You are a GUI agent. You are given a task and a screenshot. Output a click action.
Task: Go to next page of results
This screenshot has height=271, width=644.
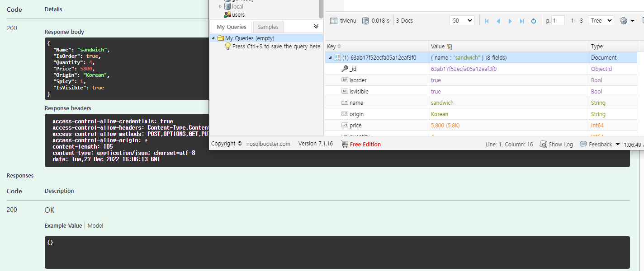[x=510, y=21]
